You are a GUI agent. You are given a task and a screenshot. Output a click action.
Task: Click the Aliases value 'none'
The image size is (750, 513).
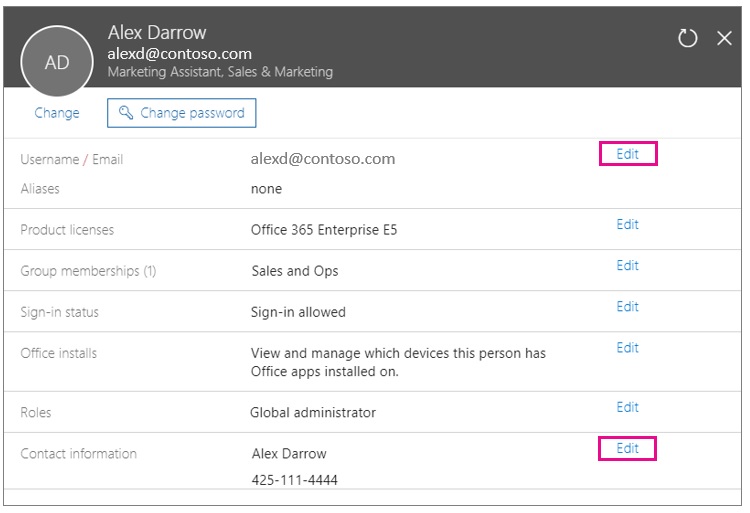point(266,189)
